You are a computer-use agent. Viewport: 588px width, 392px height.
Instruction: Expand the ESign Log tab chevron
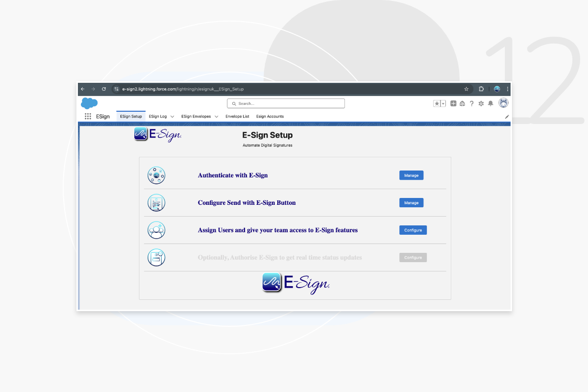pyautogui.click(x=172, y=117)
